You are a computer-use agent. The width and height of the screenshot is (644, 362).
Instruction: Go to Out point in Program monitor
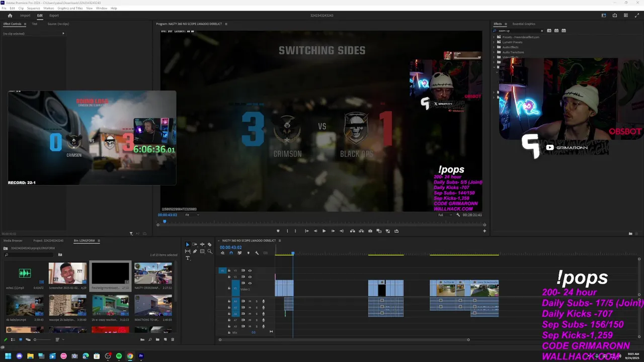[342, 231]
